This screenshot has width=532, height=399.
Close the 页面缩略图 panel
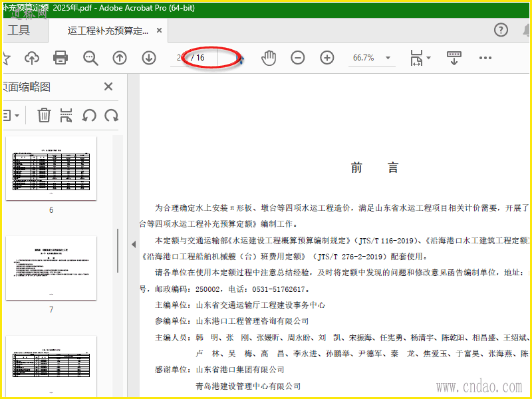click(108, 86)
